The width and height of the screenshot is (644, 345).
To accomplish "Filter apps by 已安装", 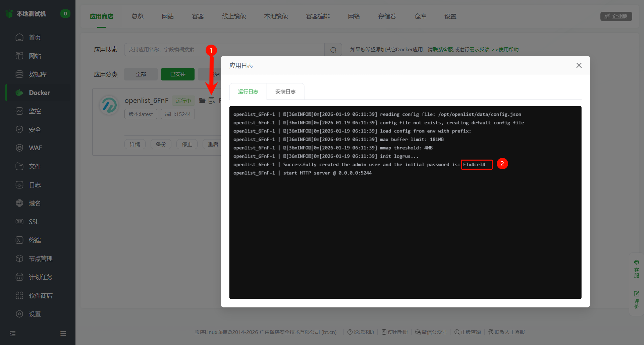I will pyautogui.click(x=177, y=74).
